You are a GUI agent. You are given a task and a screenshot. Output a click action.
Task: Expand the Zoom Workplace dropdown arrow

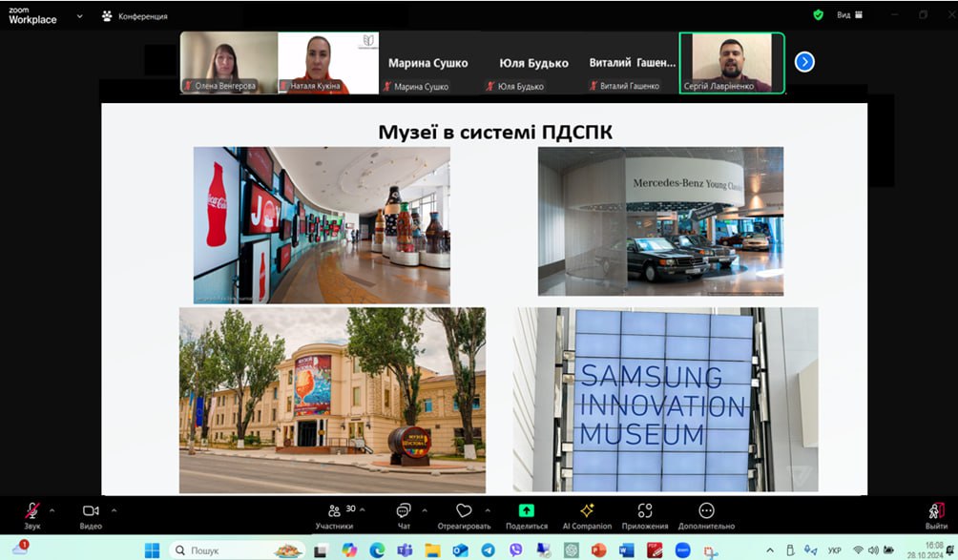(79, 16)
